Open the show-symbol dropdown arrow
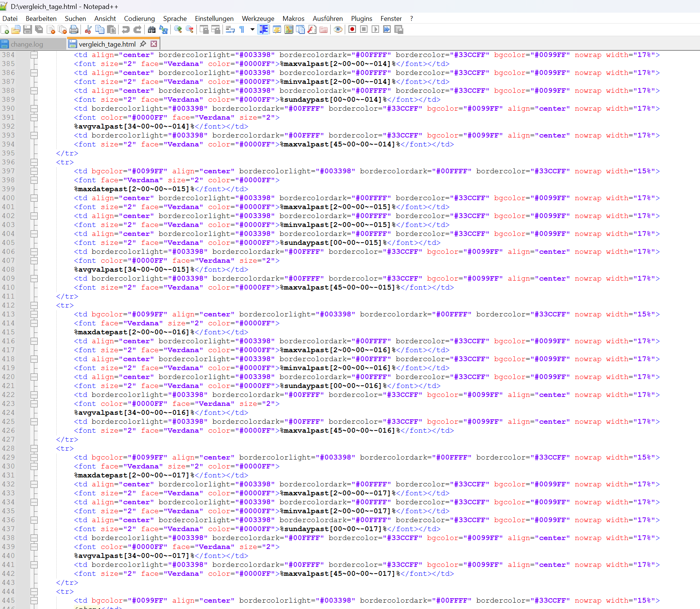 tap(252, 29)
